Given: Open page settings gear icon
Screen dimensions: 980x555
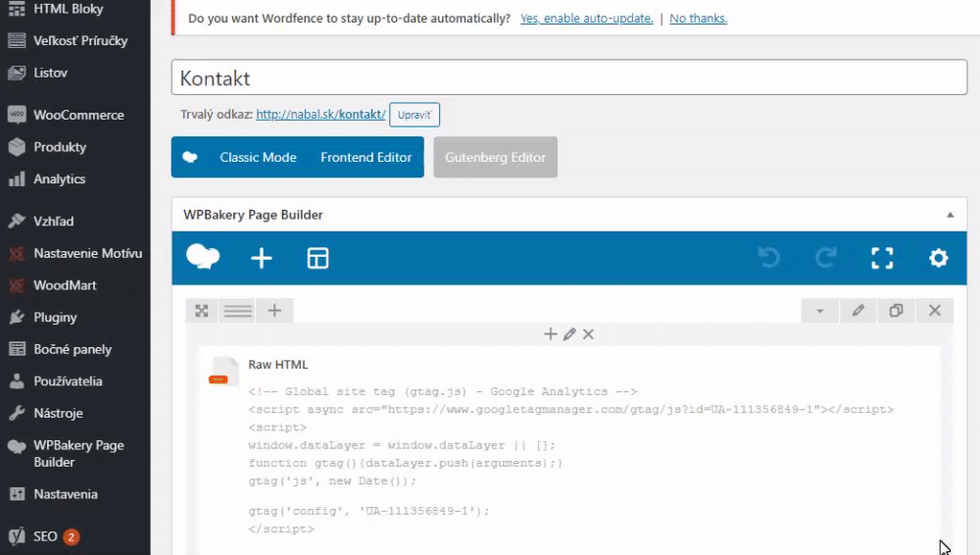Looking at the screenshot, I should point(938,258).
